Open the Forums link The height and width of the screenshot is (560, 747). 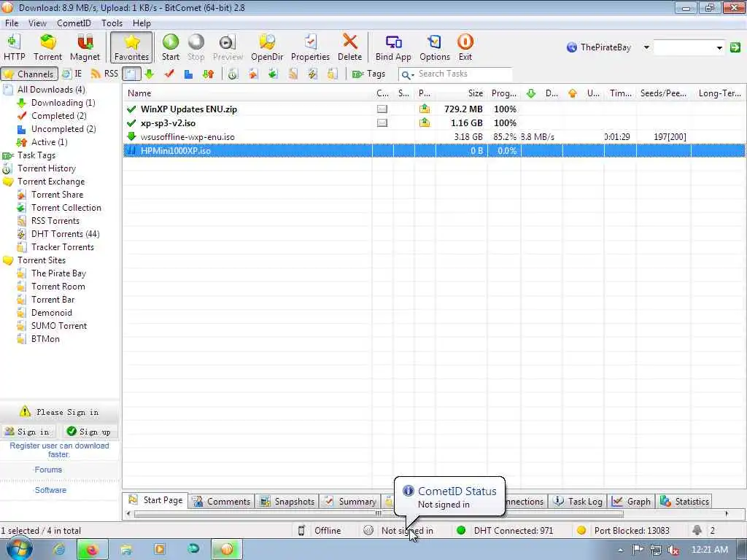point(48,470)
